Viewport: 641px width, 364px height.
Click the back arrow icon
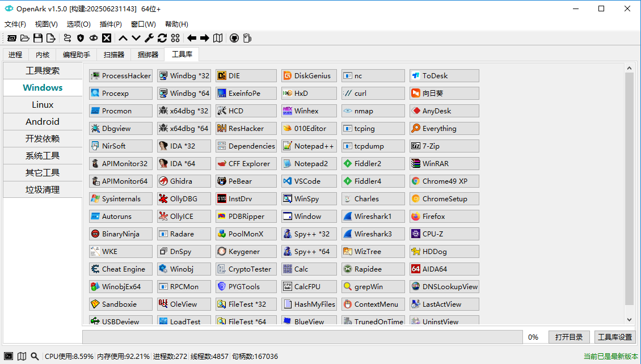click(192, 38)
